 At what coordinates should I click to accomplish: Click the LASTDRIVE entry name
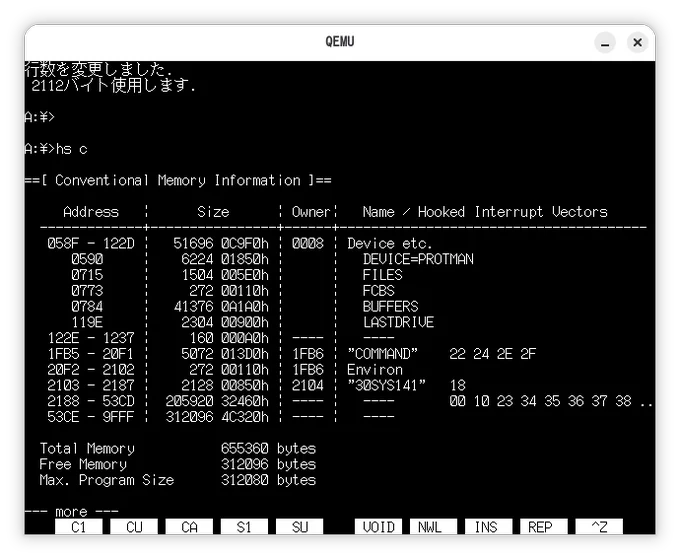(x=398, y=322)
